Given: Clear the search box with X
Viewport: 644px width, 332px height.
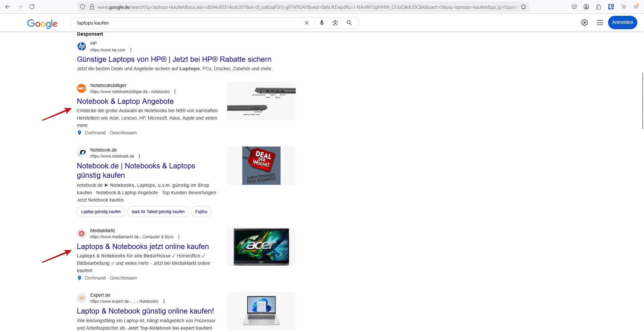Looking at the screenshot, I should (x=306, y=23).
